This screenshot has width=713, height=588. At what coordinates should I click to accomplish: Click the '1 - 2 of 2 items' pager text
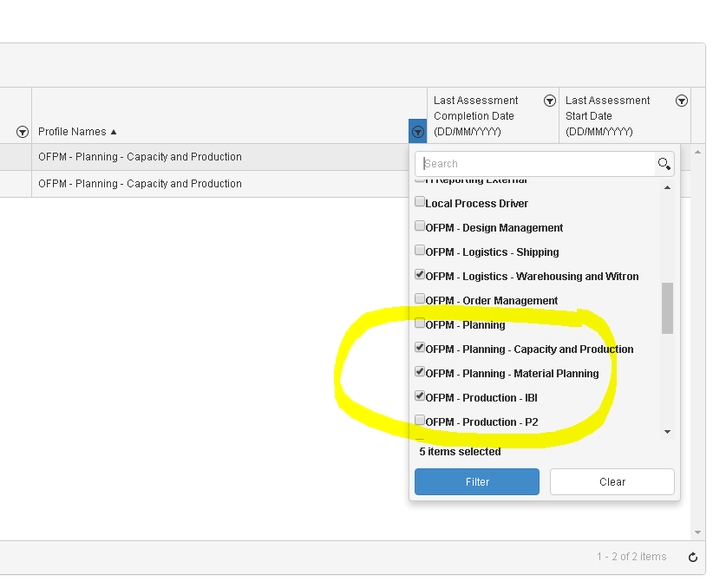pyautogui.click(x=631, y=557)
